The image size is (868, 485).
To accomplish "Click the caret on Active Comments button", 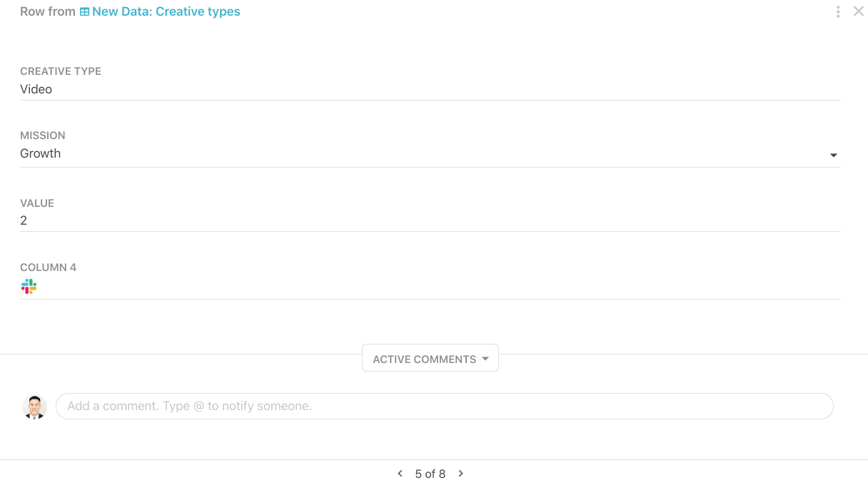I will click(485, 359).
